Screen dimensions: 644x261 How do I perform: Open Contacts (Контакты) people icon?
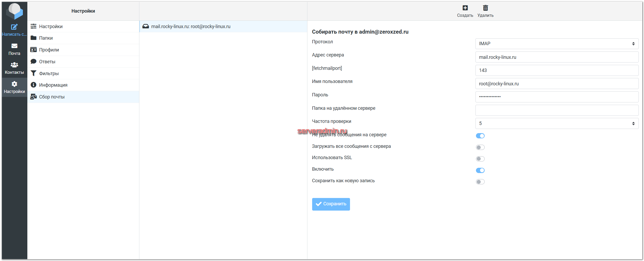coord(14,65)
